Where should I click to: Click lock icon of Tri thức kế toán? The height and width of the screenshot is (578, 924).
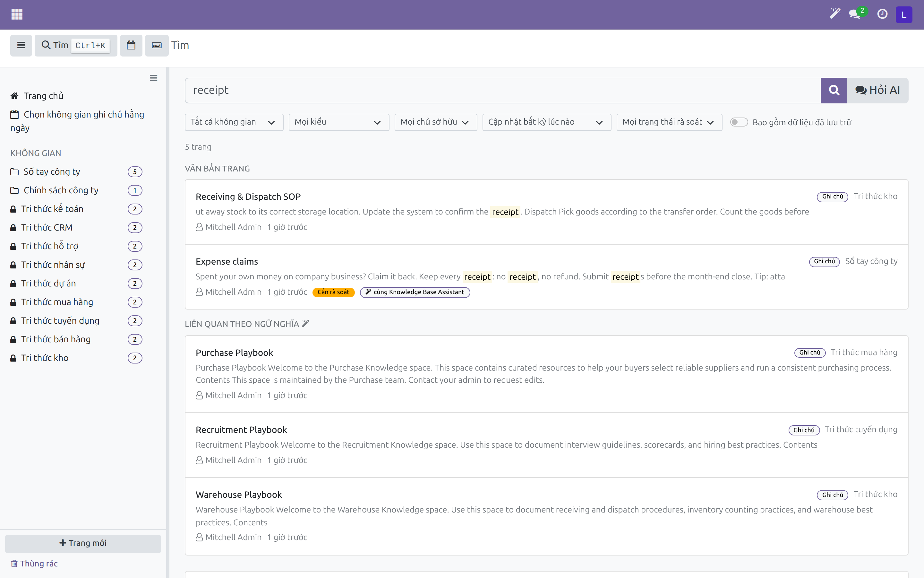click(13, 209)
